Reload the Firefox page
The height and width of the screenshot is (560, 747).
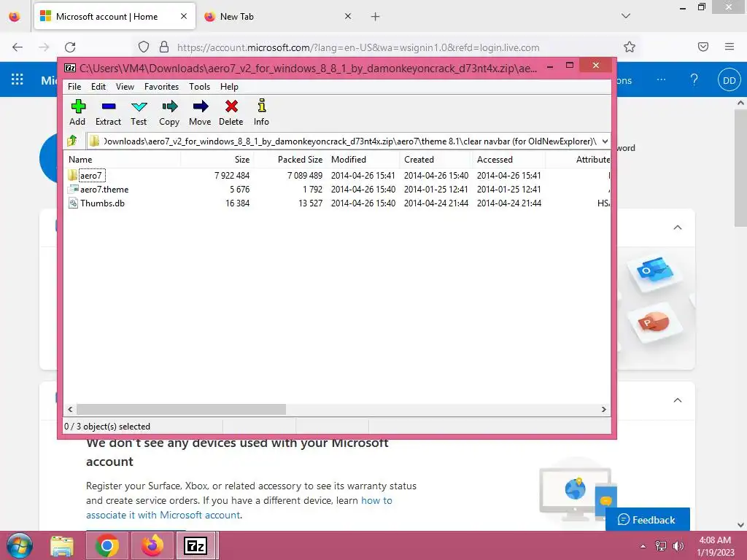(70, 47)
